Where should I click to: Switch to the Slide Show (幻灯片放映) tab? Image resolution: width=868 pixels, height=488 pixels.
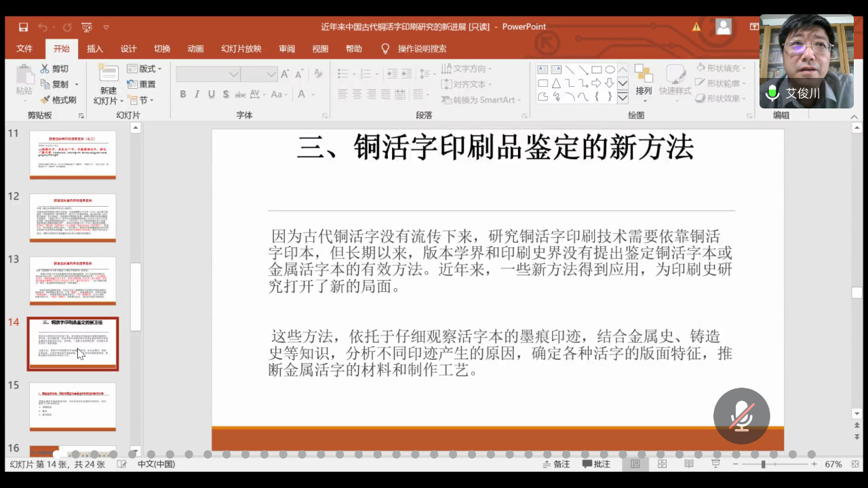pyautogui.click(x=241, y=49)
